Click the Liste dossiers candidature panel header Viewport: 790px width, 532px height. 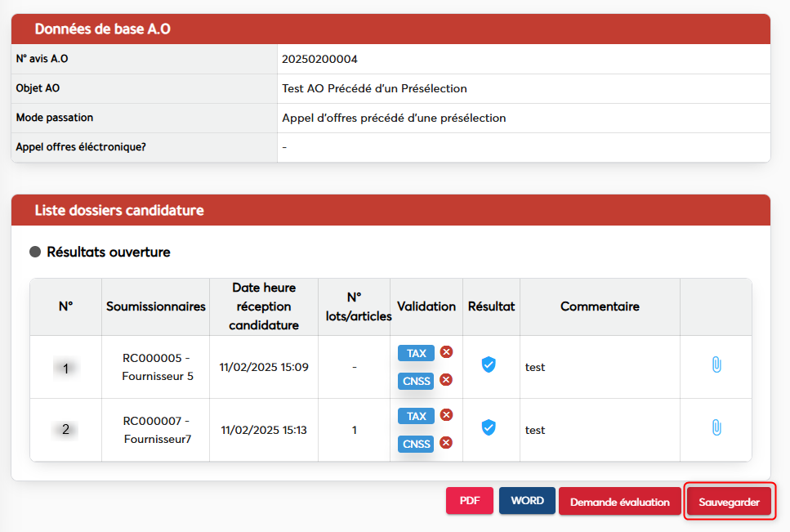pyautogui.click(x=391, y=210)
